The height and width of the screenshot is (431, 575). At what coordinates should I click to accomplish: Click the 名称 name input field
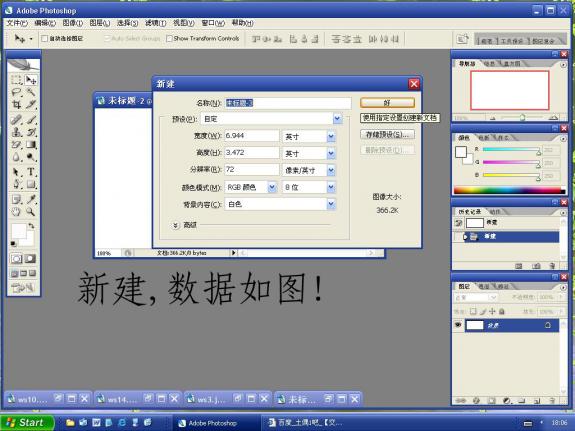coord(288,103)
